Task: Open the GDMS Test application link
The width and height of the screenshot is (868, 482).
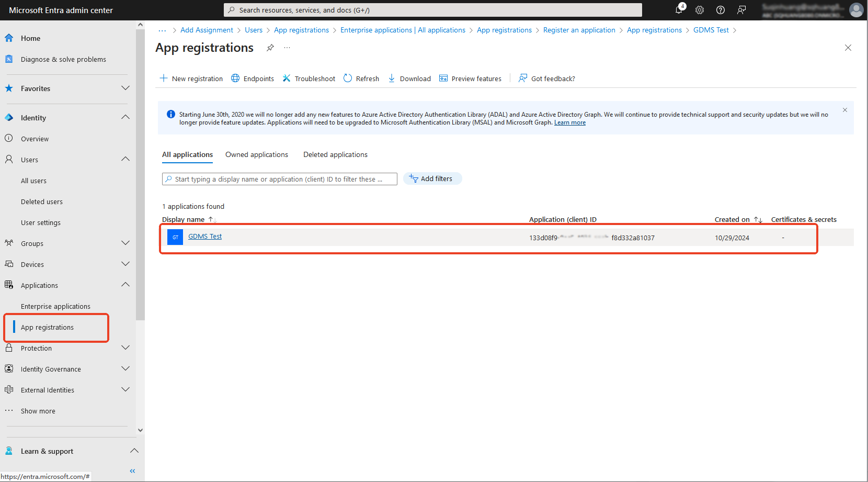Action: (205, 236)
